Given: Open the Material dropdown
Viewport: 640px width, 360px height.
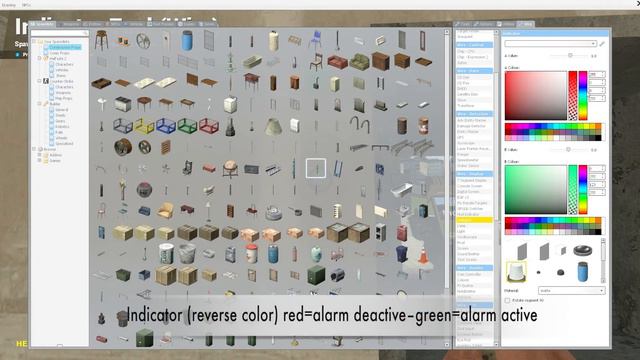Looking at the screenshot, I should [x=571, y=291].
